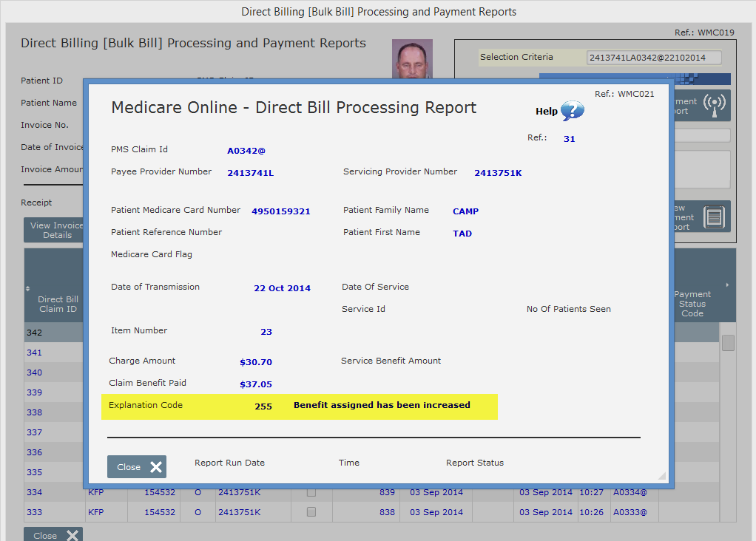Click the transmission antenna icon in background window
This screenshot has height=541, width=756.
714,106
